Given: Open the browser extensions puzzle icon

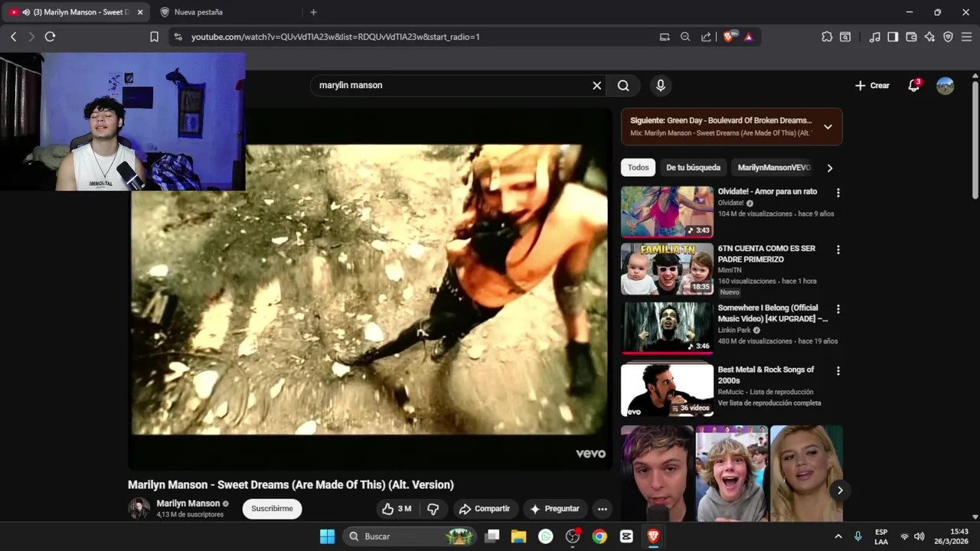Looking at the screenshot, I should [x=827, y=37].
